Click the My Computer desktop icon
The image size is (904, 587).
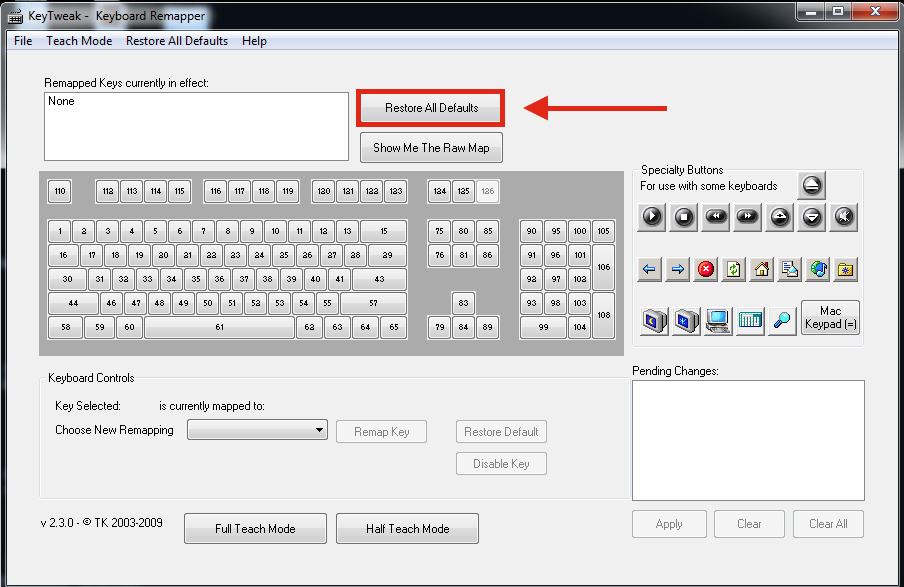tap(718, 321)
